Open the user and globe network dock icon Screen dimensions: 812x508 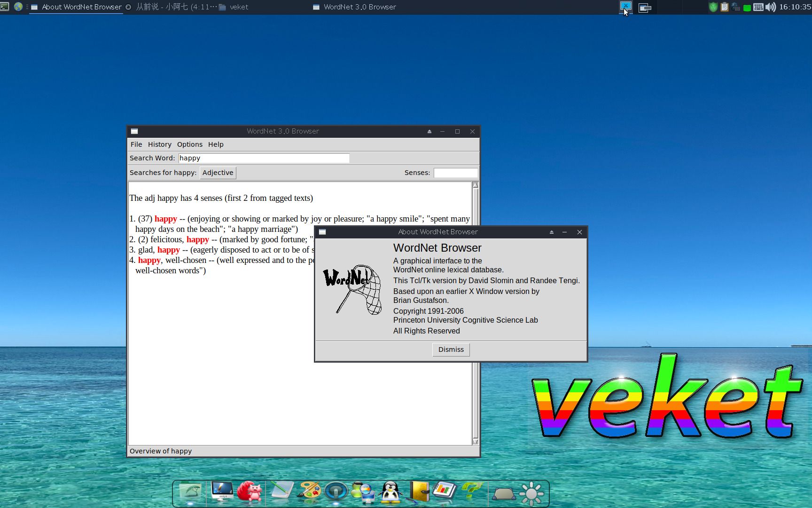click(x=363, y=492)
